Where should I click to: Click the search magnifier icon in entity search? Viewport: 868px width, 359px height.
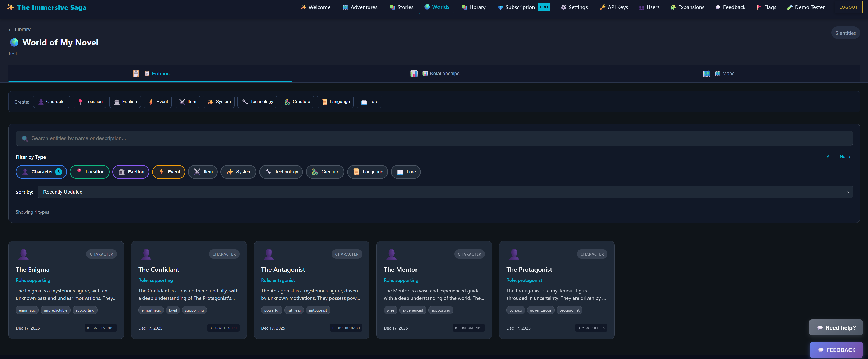(x=25, y=138)
